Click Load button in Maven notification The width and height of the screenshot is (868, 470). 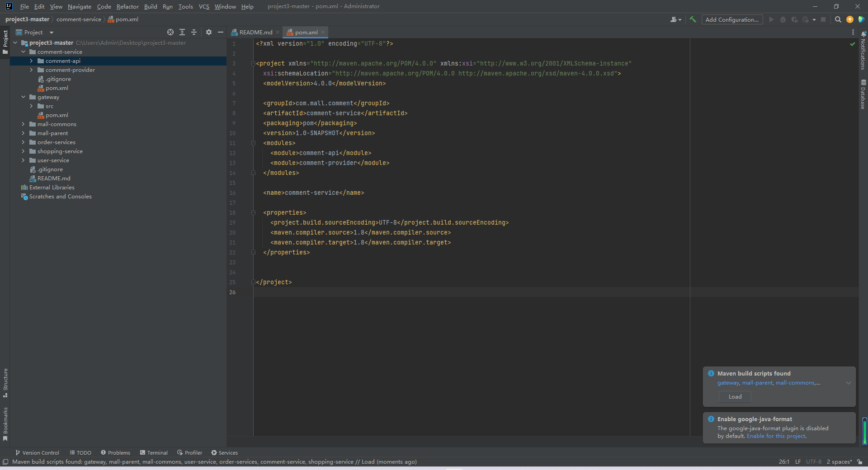(x=735, y=396)
